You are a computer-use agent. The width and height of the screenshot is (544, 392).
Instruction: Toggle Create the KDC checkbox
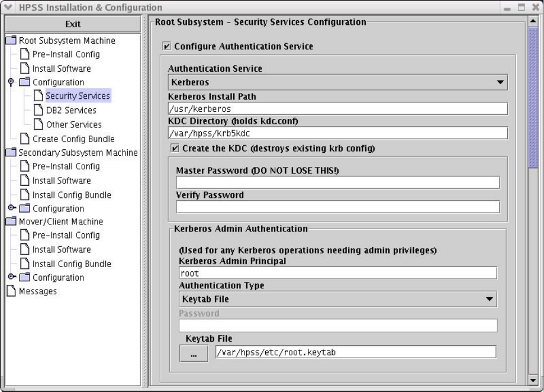tap(175, 149)
